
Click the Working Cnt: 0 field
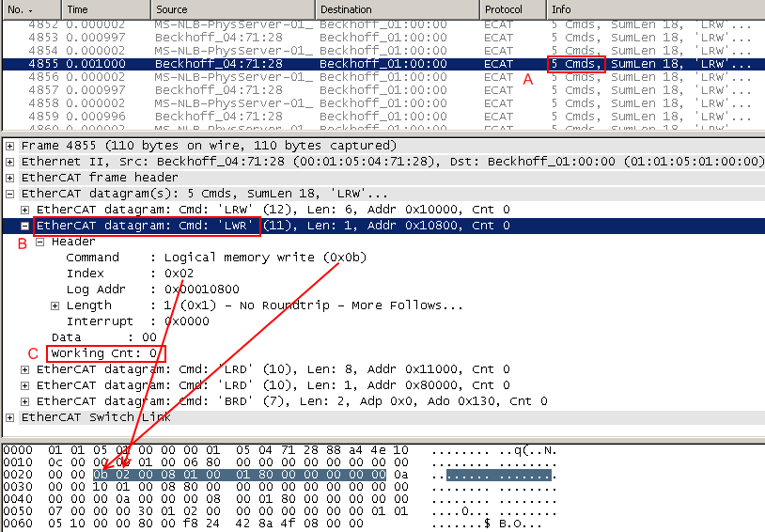(104, 353)
